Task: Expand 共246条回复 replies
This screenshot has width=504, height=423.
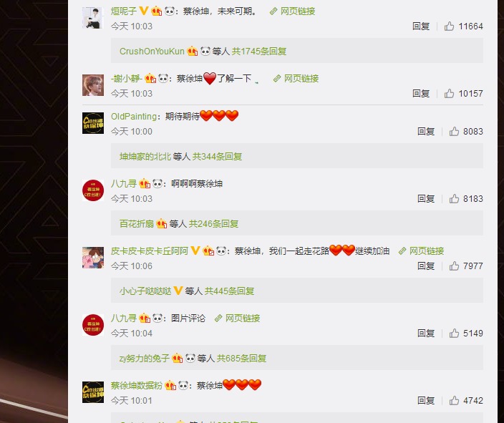Action: [x=213, y=224]
